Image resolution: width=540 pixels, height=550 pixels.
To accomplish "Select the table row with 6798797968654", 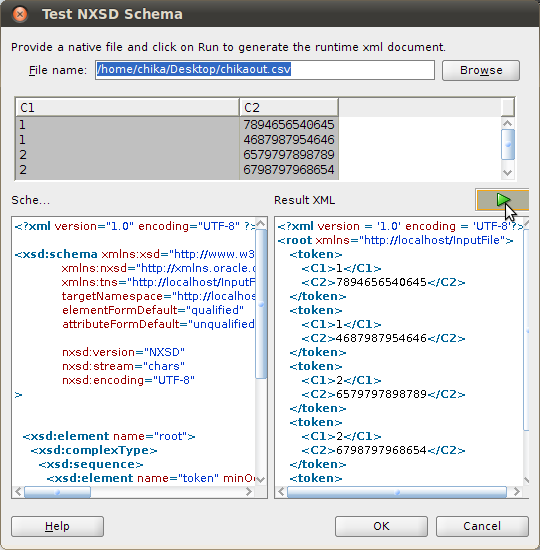I will click(177, 170).
